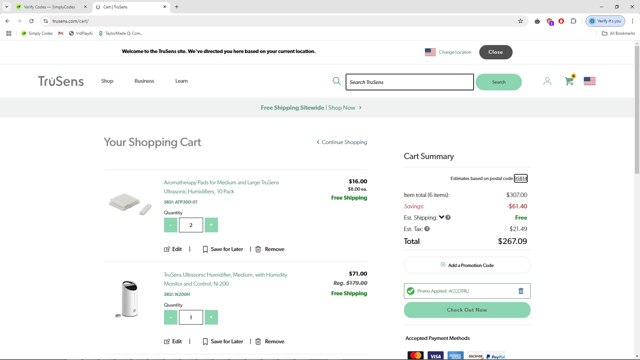
Task: Expand the Est. Shipping chevron
Action: tap(441, 217)
